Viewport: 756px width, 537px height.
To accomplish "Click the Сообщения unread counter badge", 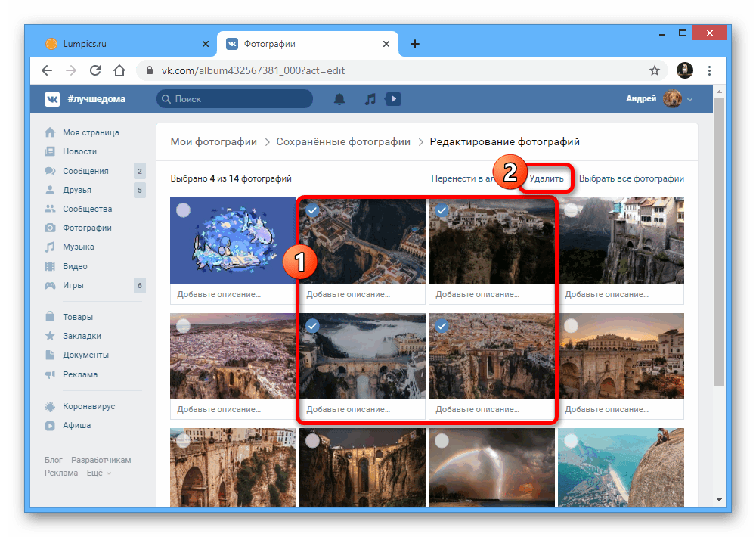I will click(x=140, y=171).
